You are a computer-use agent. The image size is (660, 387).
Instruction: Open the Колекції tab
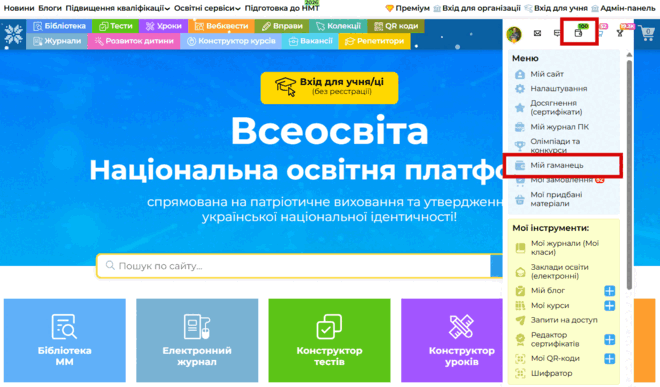tap(338, 26)
